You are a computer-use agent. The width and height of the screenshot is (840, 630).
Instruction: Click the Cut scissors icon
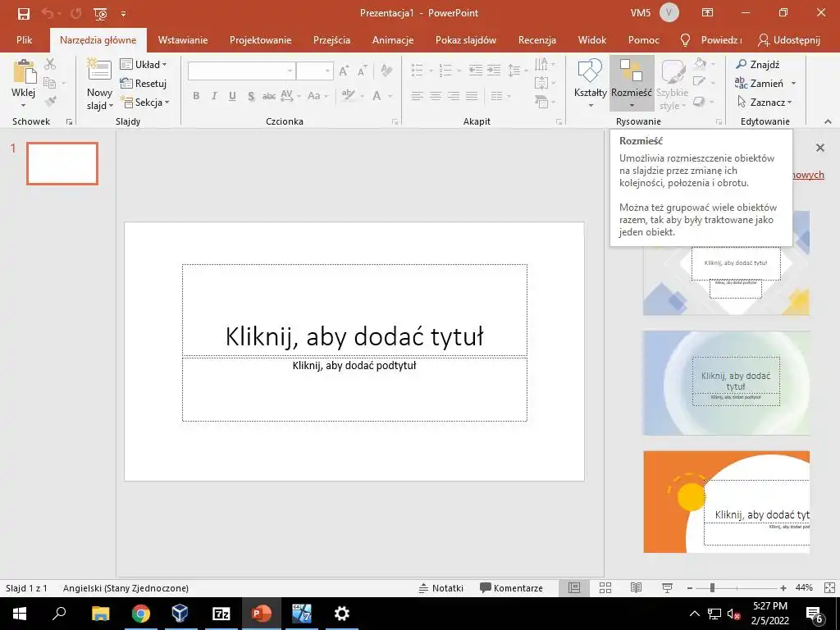coord(50,64)
